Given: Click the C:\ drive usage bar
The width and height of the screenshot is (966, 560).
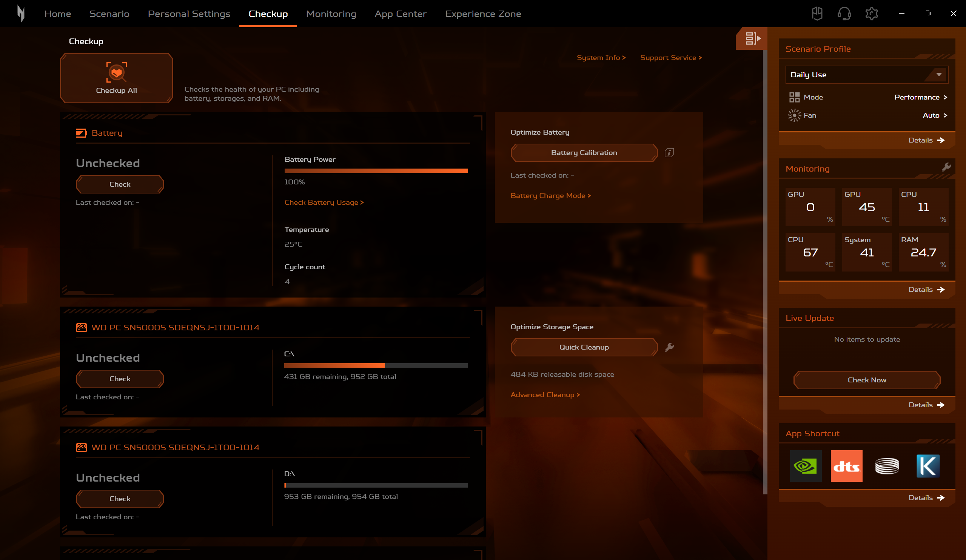Looking at the screenshot, I should point(375,365).
